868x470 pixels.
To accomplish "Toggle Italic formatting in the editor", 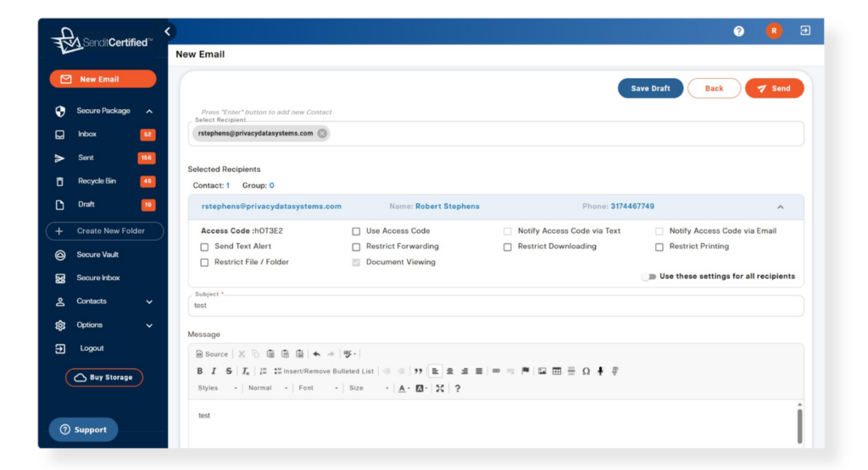I will [x=214, y=371].
